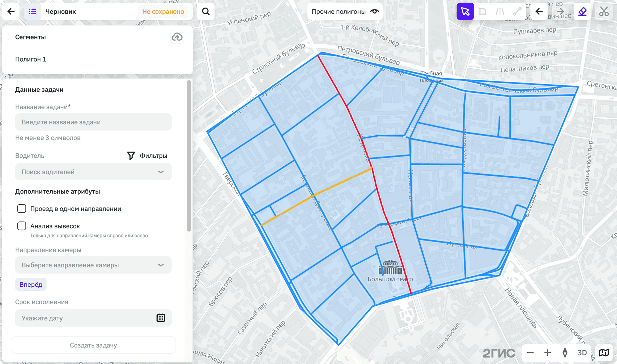Toggle visibility of Прочие полигоны
Screen dimensions: 617x364
(375, 11)
